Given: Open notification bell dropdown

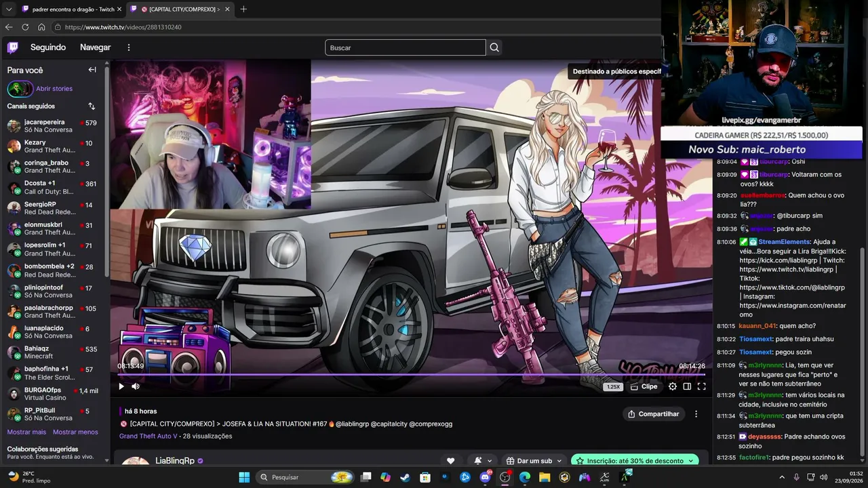Looking at the screenshot, I should (483, 461).
